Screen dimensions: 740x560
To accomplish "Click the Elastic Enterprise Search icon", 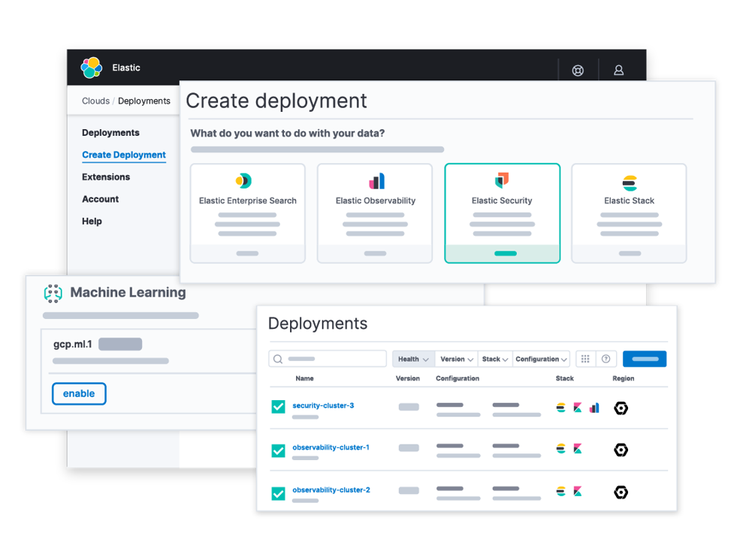I will (243, 181).
